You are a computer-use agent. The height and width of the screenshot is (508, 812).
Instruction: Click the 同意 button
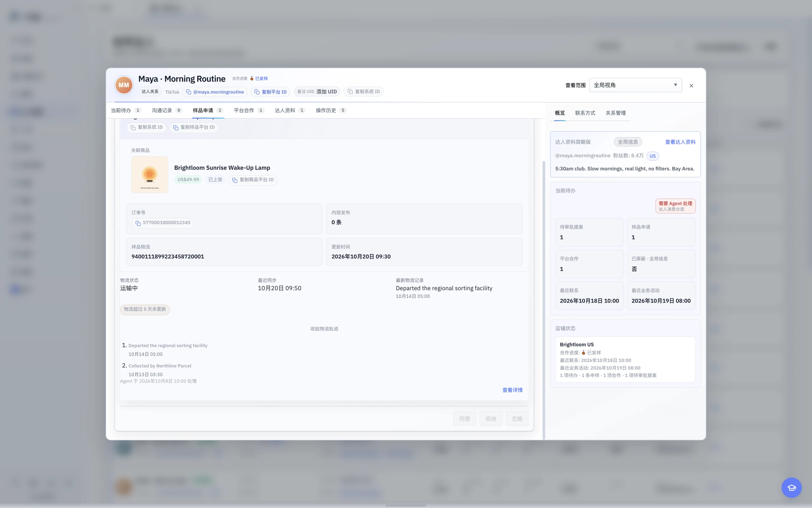click(464, 419)
